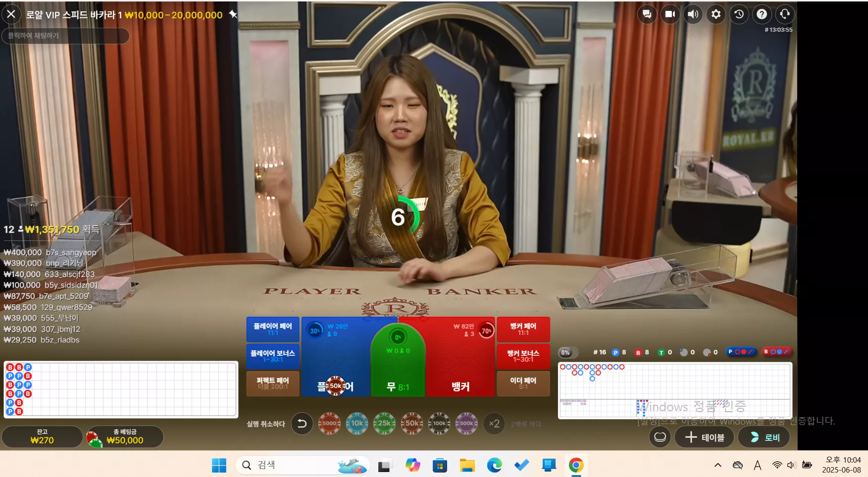Image resolution: width=868 pixels, height=477 pixels.
Task: Open File Explorer from the taskbar
Action: pos(467,465)
